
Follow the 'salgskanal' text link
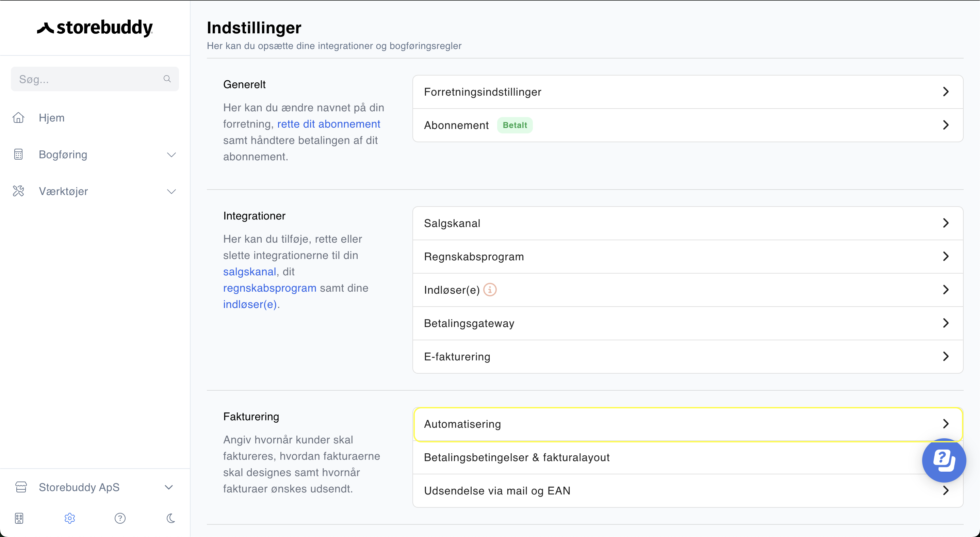(x=249, y=272)
